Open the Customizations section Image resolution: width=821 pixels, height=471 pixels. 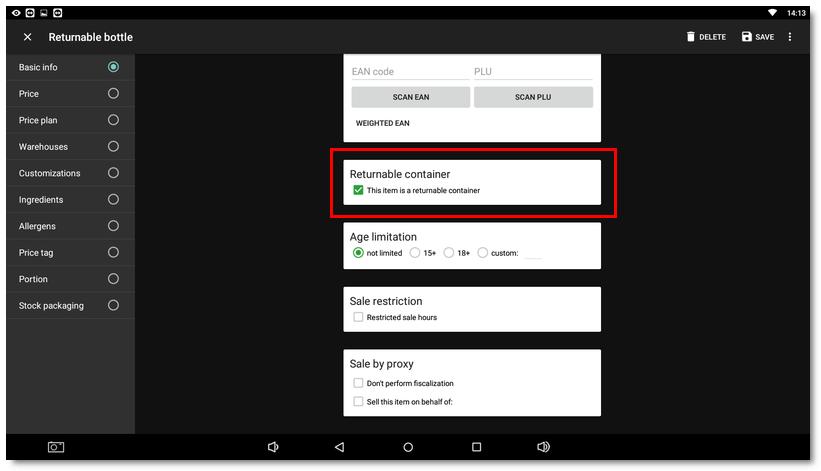70,173
